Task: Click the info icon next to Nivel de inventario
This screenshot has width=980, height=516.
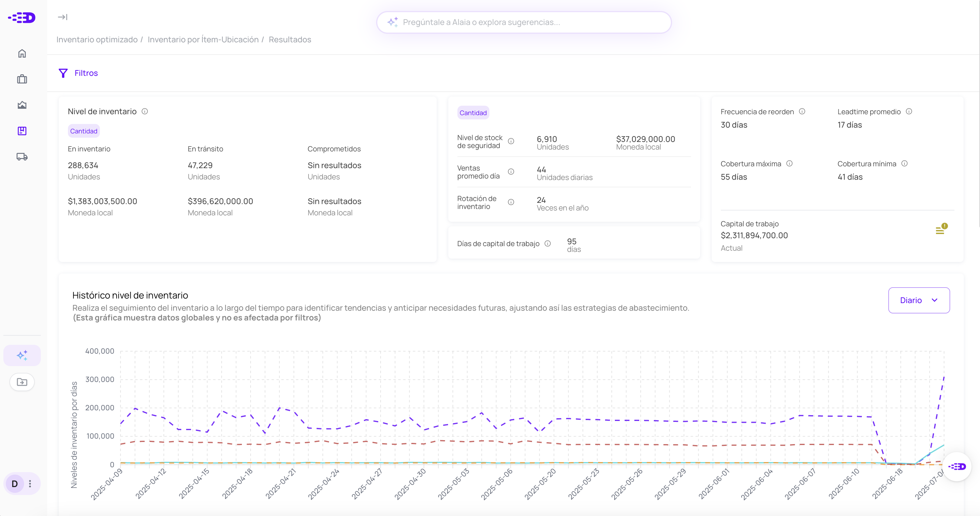Action: pos(145,111)
